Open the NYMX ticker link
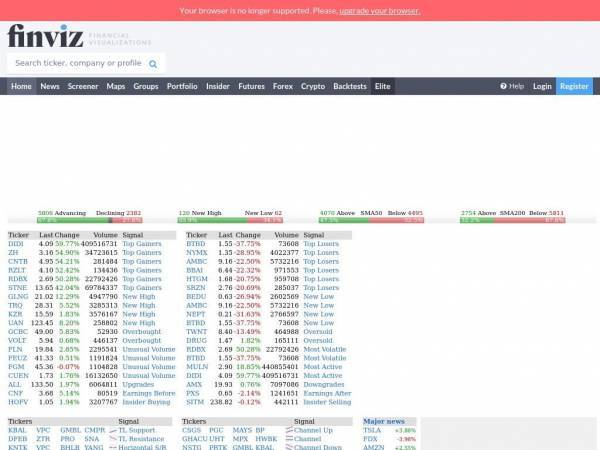The height and width of the screenshot is (450, 600). point(197,253)
